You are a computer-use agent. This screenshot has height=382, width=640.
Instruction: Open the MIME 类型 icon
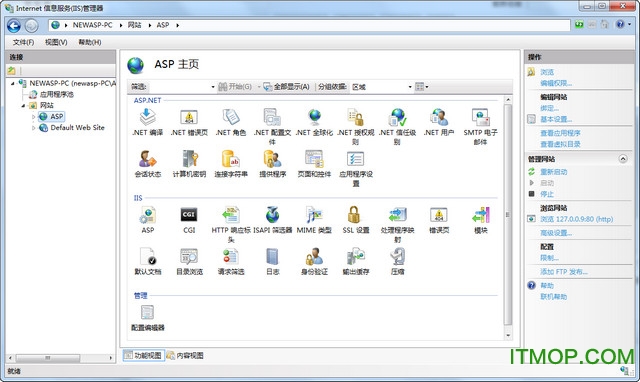314,215
